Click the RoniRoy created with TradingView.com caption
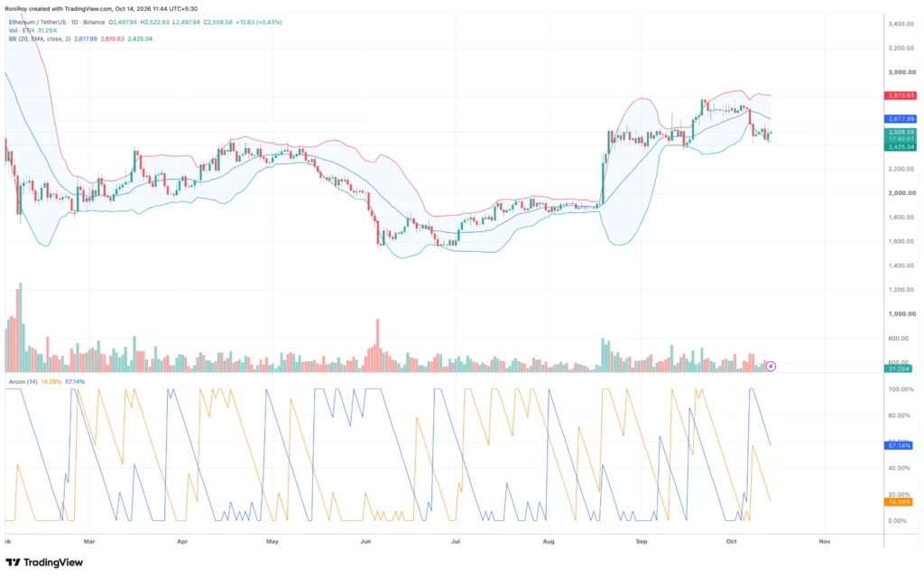 coord(101,9)
